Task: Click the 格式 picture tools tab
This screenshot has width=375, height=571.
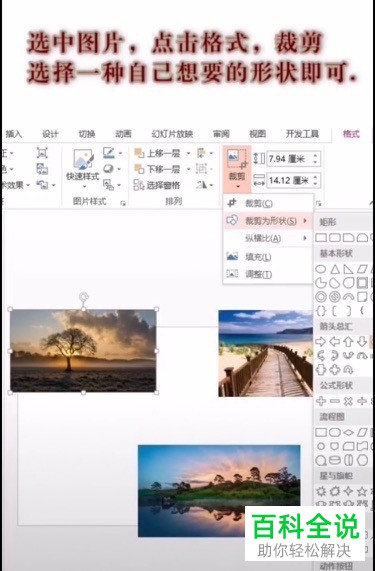Action: point(351,134)
